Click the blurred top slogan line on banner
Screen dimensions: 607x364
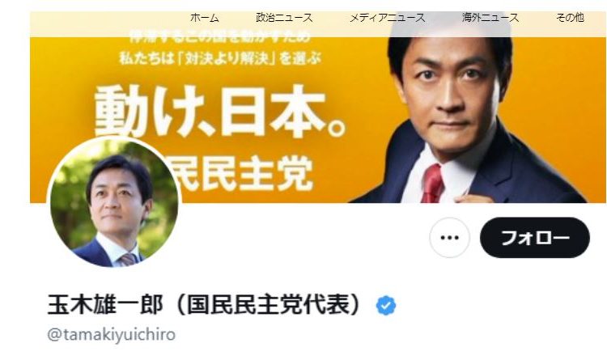click(x=220, y=36)
